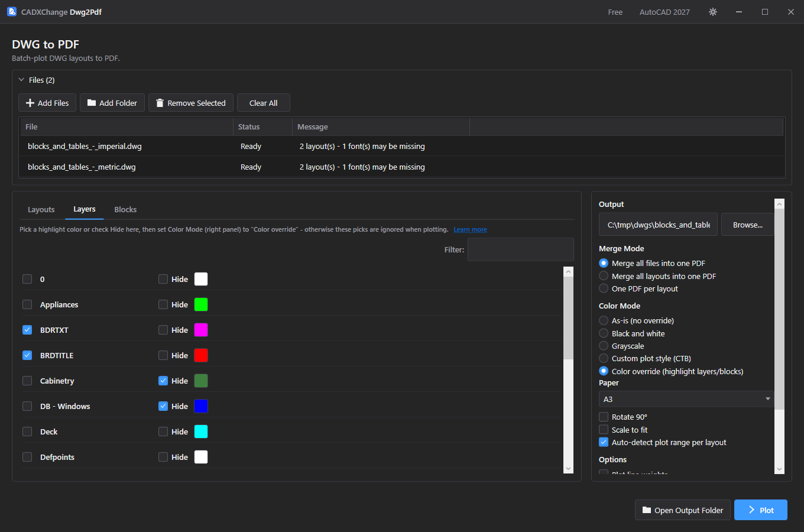Click the layer Filter input field
The image size is (804, 532).
point(521,249)
